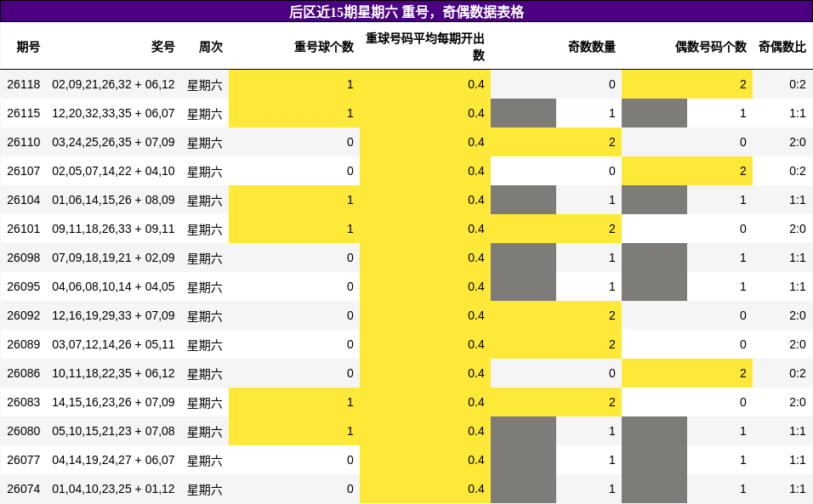Select issue number 26110

coord(23,143)
